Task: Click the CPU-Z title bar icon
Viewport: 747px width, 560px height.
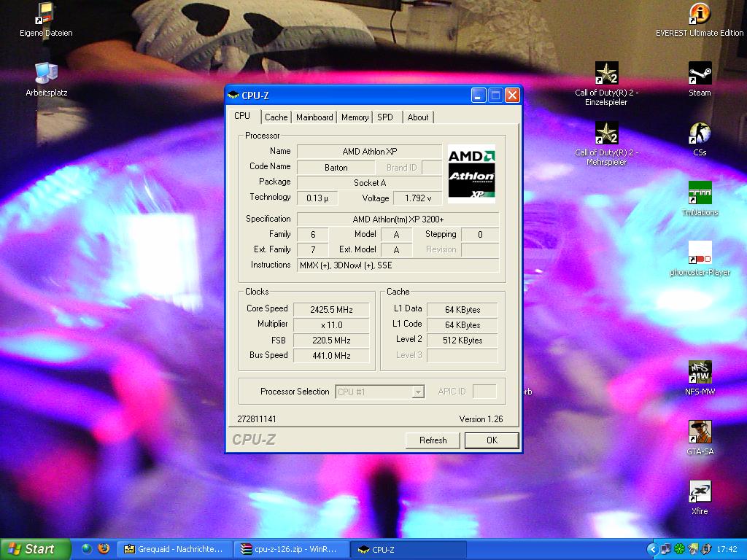Action: click(233, 96)
